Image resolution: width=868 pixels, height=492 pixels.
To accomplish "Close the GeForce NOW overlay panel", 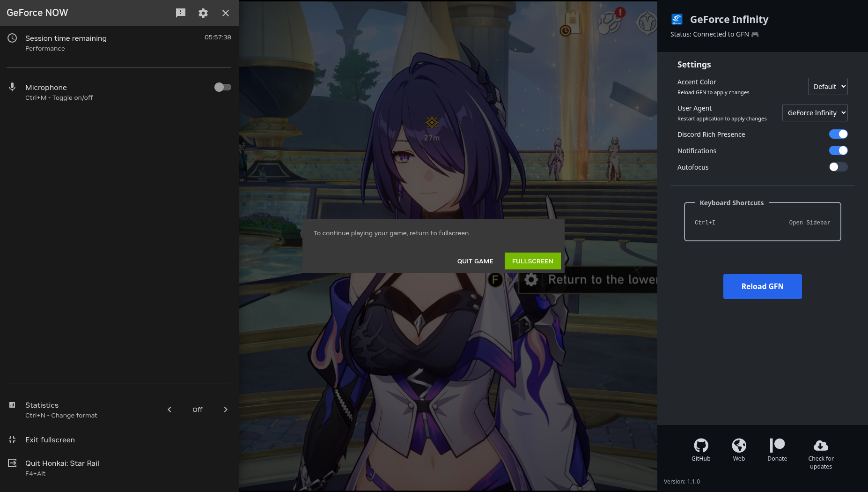I will (226, 13).
